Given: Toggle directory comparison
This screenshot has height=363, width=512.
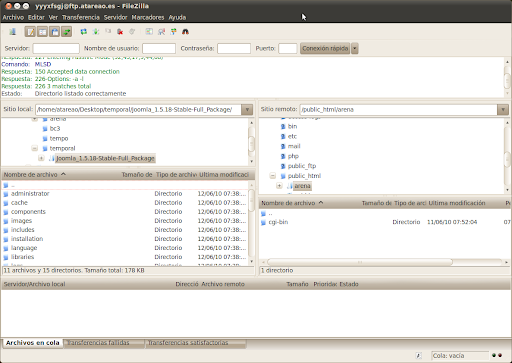Looking at the screenshot, I should [x=161, y=32].
